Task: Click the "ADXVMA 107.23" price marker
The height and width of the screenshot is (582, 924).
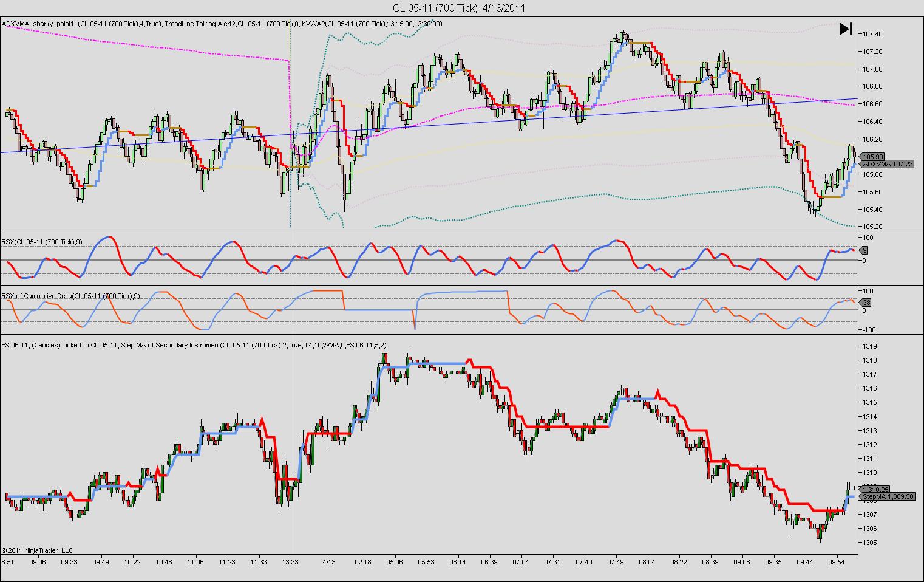Action: [x=888, y=164]
